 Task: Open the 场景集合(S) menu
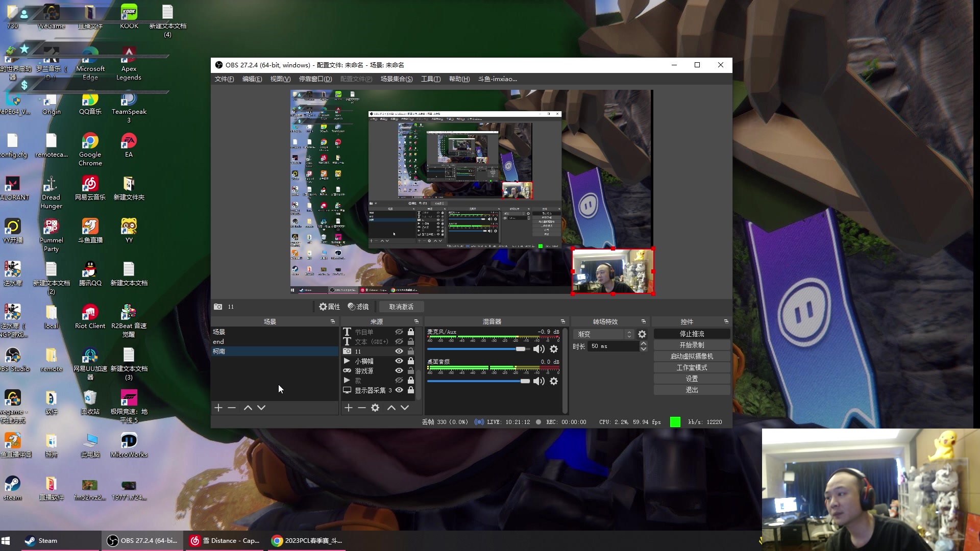click(x=396, y=79)
